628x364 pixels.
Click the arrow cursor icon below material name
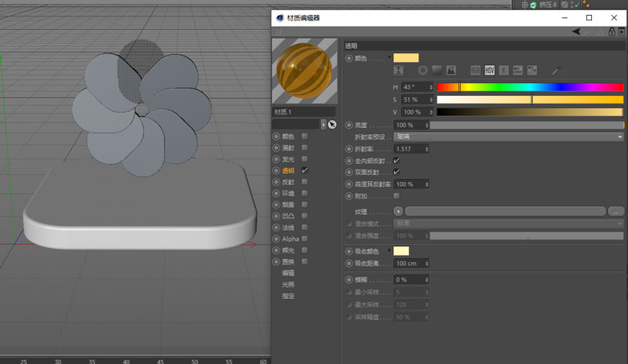click(x=331, y=125)
